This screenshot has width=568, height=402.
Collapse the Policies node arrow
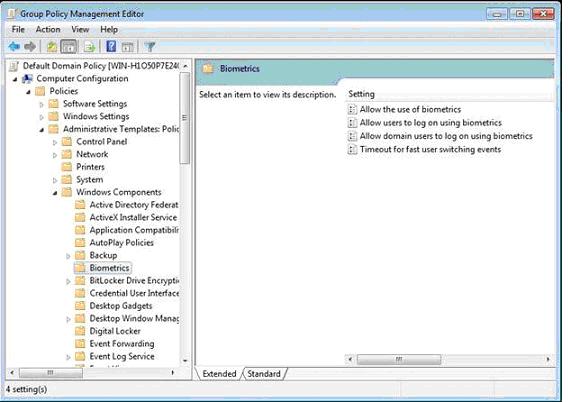(x=28, y=92)
